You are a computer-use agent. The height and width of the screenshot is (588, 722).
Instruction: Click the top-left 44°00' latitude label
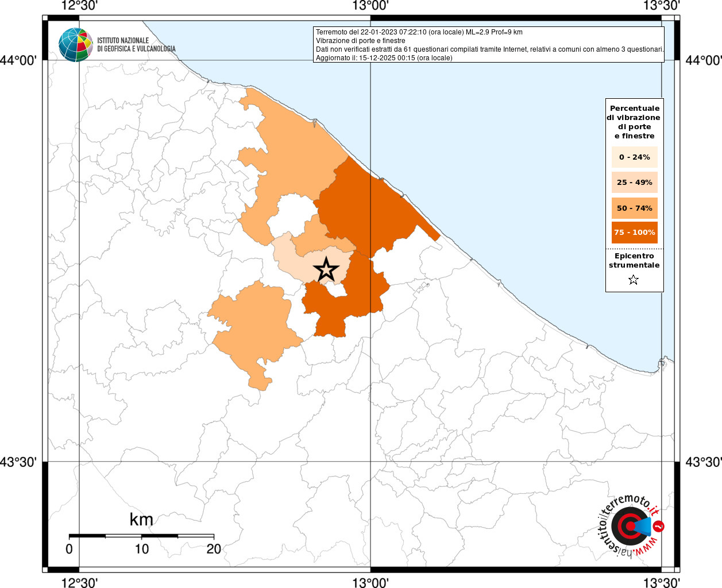(19, 60)
